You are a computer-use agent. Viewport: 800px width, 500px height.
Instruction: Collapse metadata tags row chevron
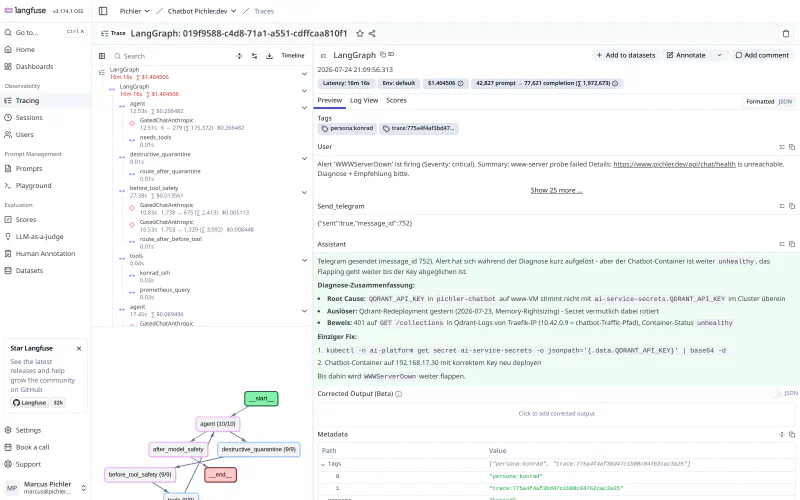pos(323,464)
